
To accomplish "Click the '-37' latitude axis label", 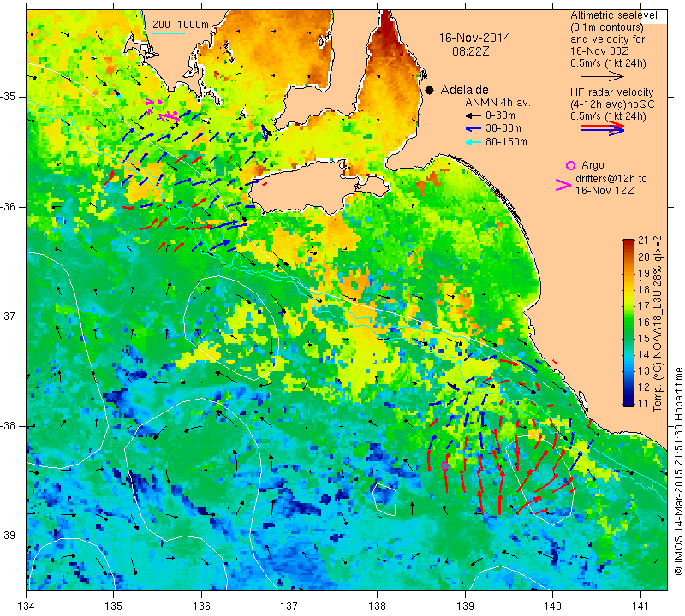I will point(9,316).
